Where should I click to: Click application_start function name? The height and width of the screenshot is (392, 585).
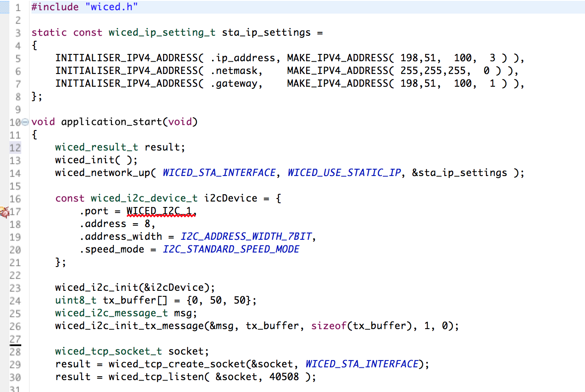[112, 122]
